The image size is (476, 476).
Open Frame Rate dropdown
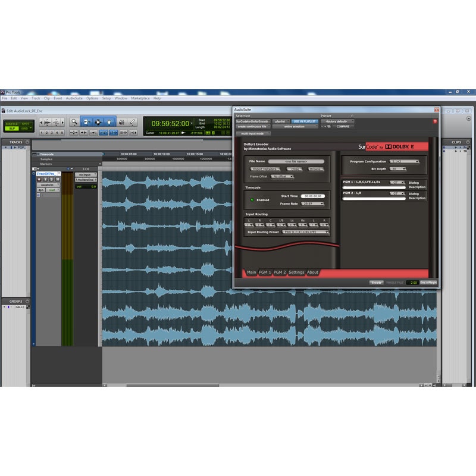tap(313, 203)
